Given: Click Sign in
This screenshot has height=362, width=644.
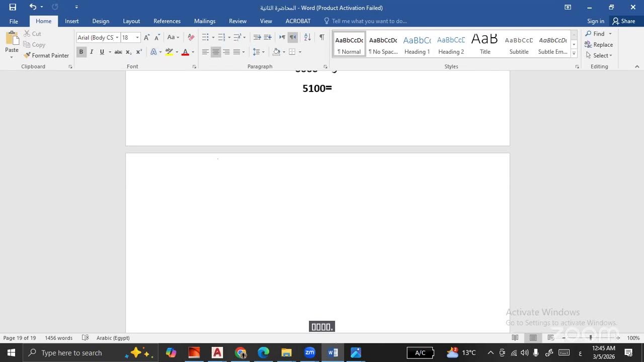Looking at the screenshot, I should [x=596, y=21].
